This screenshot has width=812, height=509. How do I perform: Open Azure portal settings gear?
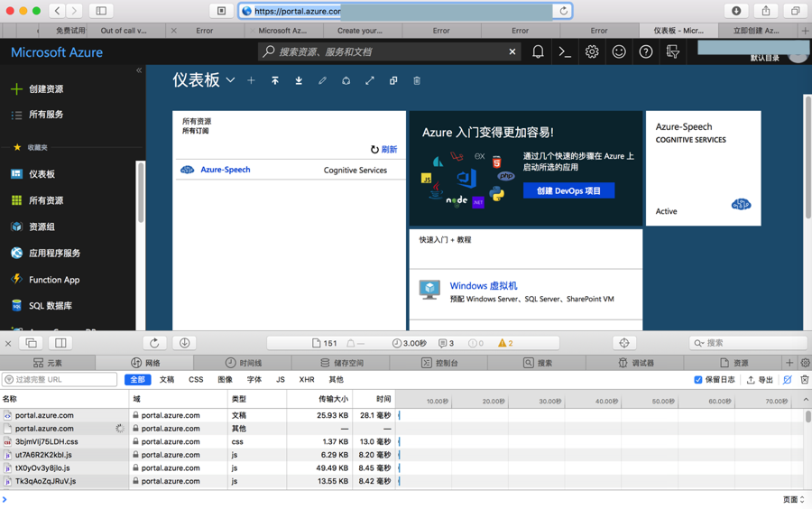tap(592, 51)
